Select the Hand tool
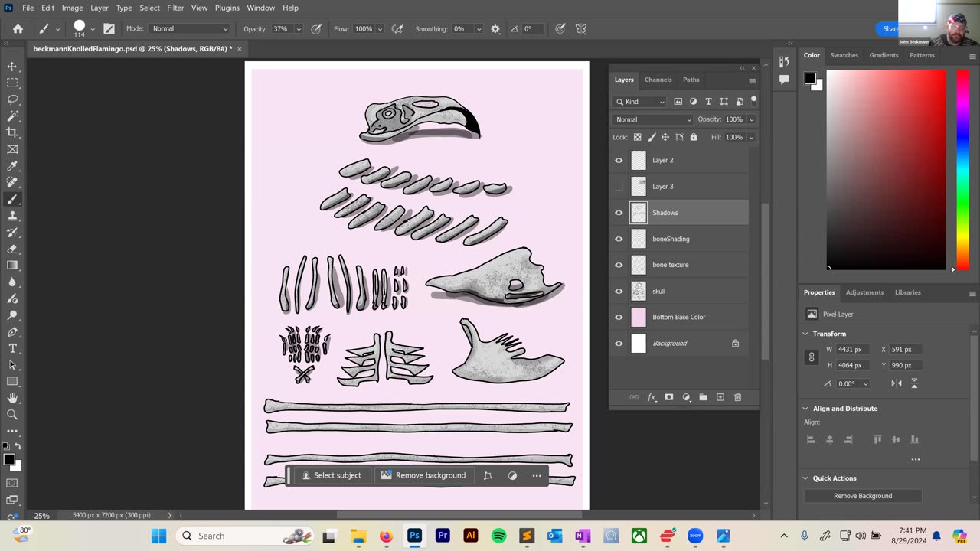Image resolution: width=980 pixels, height=551 pixels. click(x=12, y=398)
